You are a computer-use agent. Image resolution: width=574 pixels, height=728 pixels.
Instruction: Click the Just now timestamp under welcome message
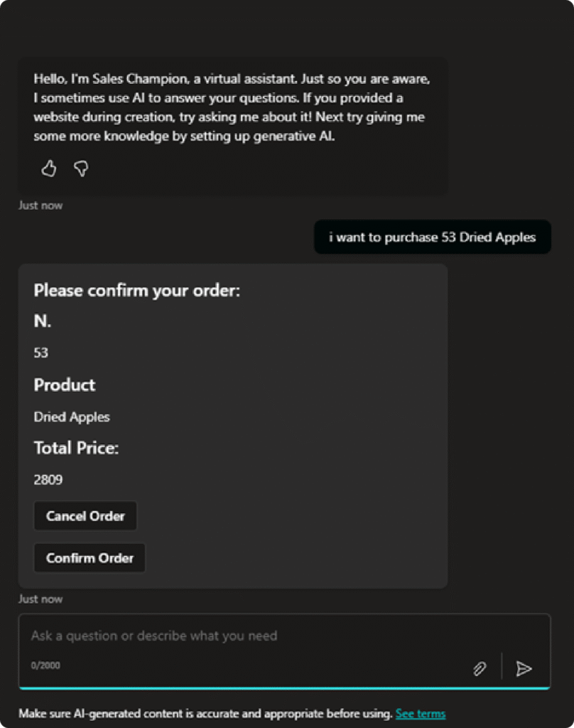(40, 205)
